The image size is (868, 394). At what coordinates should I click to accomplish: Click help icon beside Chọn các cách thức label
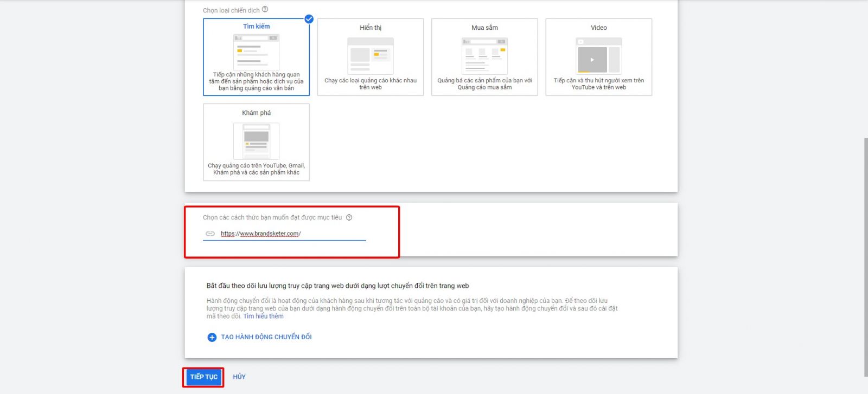(x=349, y=217)
